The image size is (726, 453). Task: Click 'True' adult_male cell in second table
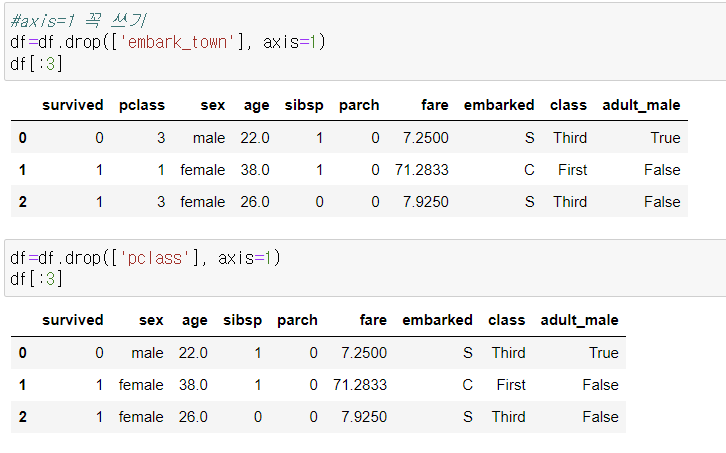604,352
